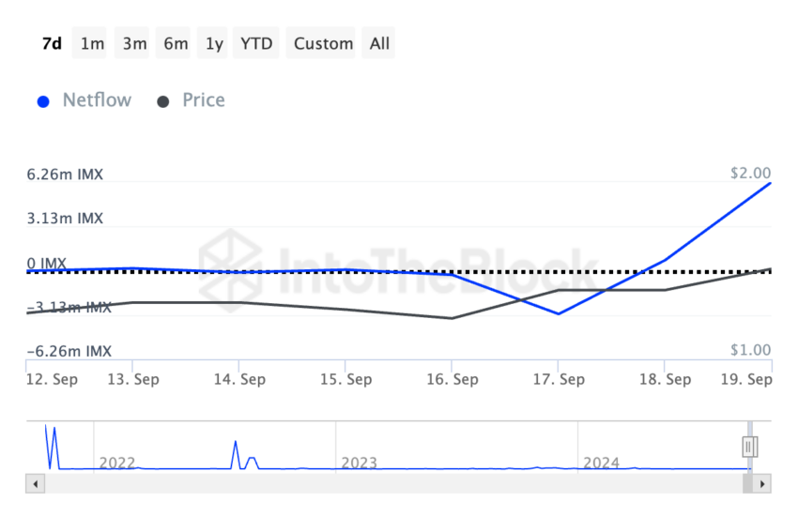
Task: Show year-to-date with YTD
Action: [256, 43]
